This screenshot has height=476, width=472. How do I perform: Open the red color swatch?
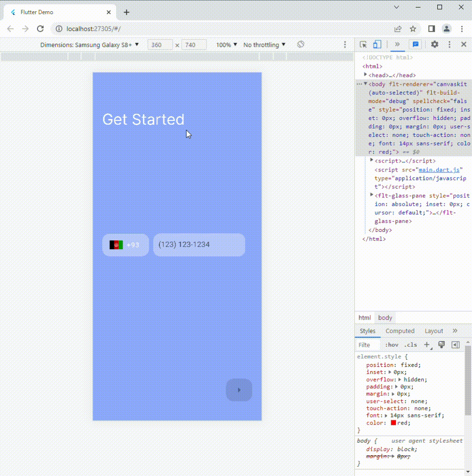tap(393, 423)
